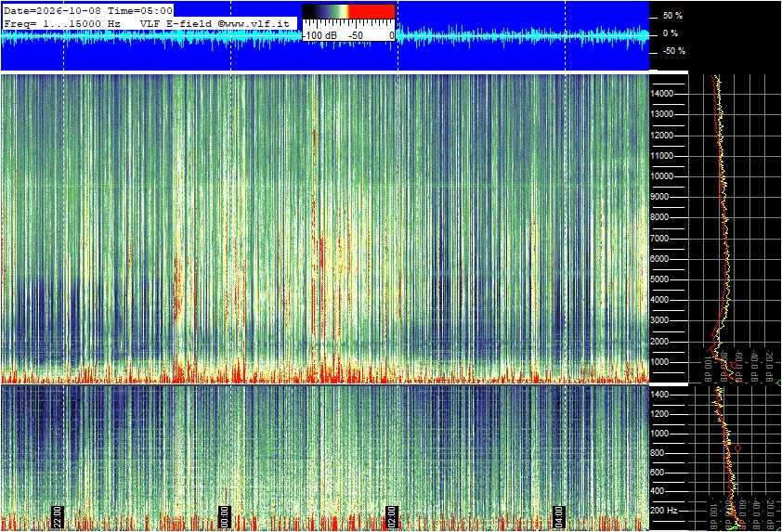Click red circle marker in 15000 Hz spectrum graph

point(734,366)
